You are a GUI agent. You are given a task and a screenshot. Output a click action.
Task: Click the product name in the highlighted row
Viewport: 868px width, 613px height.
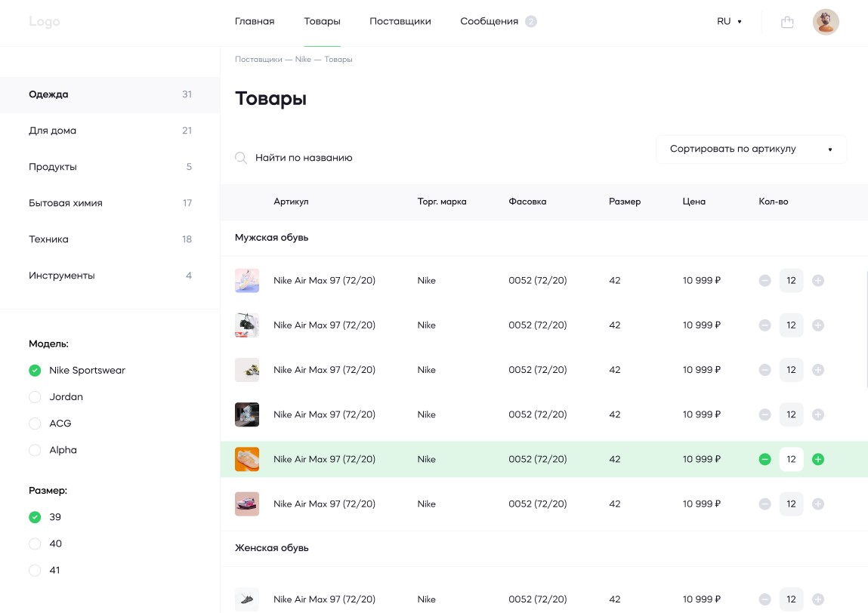pos(324,459)
